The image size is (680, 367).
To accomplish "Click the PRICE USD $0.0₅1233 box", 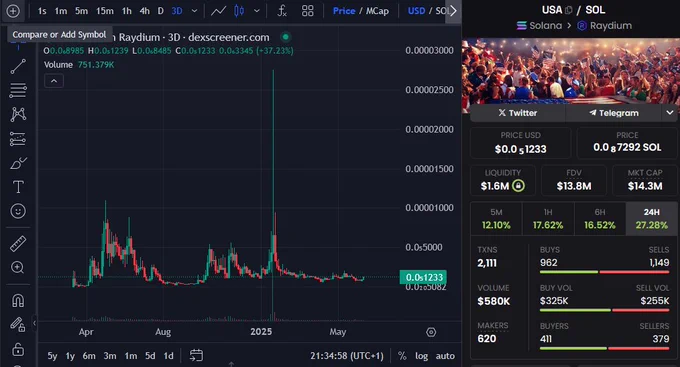I will 520,143.
